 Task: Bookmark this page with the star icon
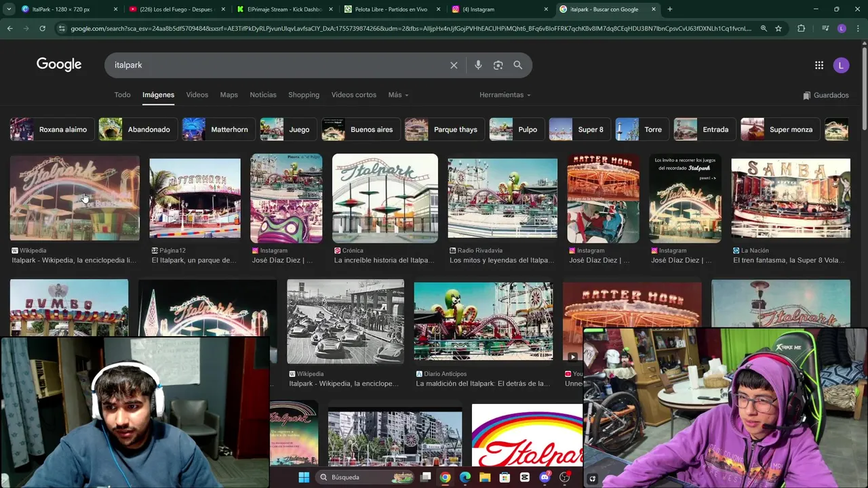(778, 28)
